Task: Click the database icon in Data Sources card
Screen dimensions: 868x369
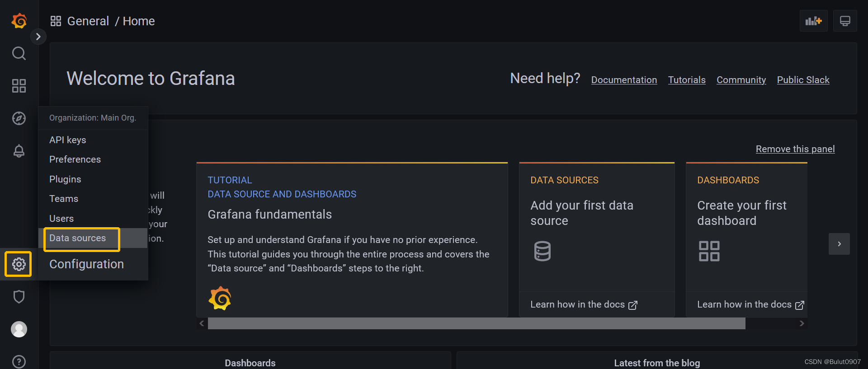Action: [542, 251]
